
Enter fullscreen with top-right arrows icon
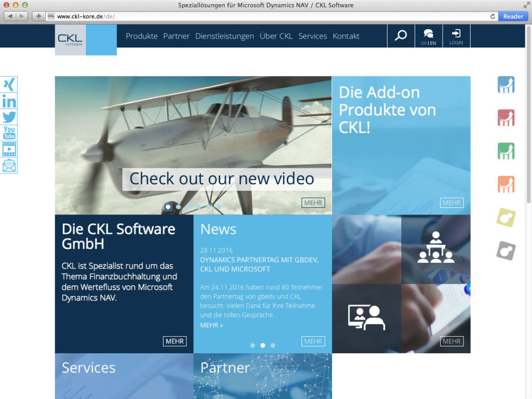tap(527, 5)
